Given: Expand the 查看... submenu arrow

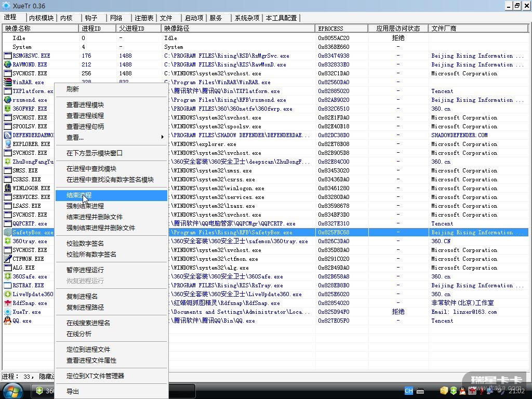Looking at the screenshot, I should pos(163,137).
